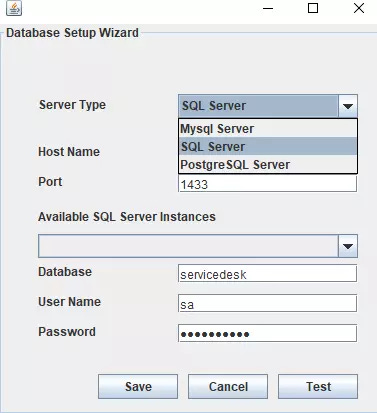
Task: Click the Database label text
Action: coord(65,272)
